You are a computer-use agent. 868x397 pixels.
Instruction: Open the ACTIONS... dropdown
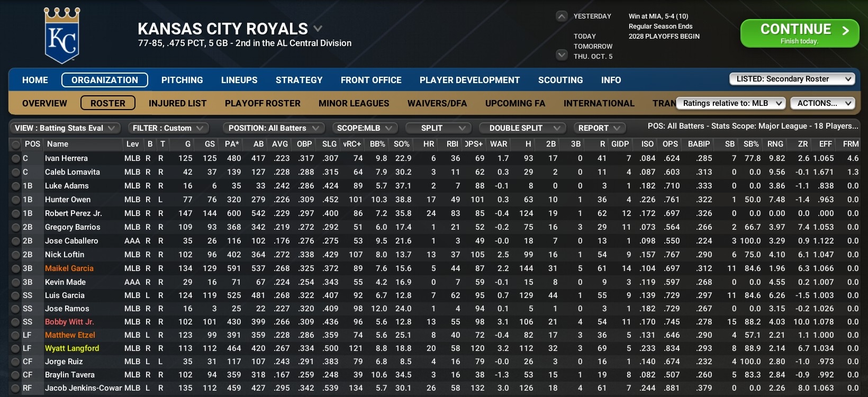click(x=822, y=103)
